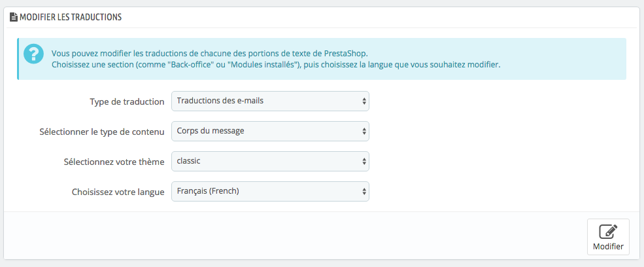644x267 pixels.
Task: Click the help sentence starting "Choisissez une section"
Action: tap(276, 65)
